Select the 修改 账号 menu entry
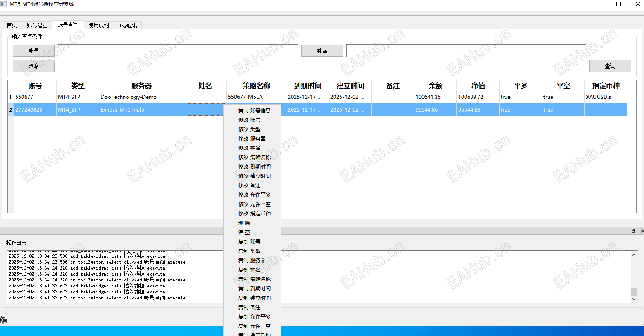This screenshot has width=644, height=336. coord(252,120)
